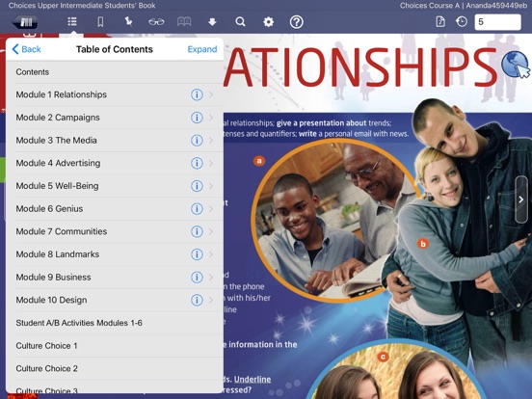Expand Module 7 Communities chevron

click(x=211, y=231)
